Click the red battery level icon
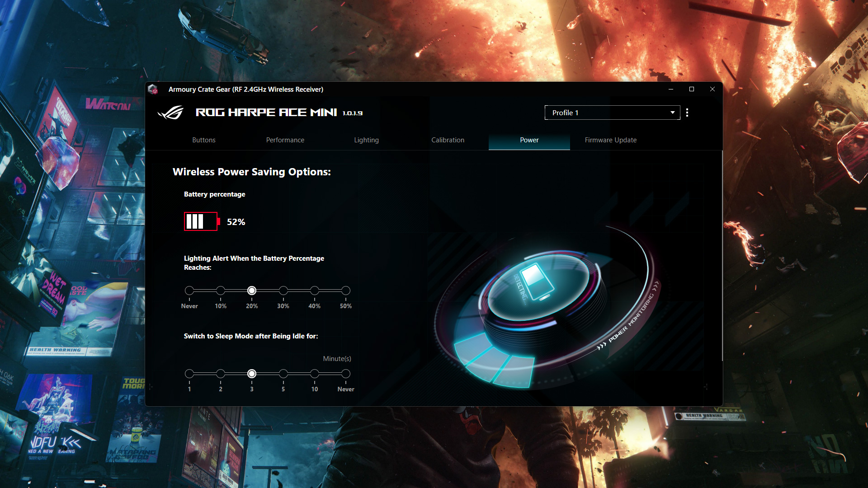Screen dimensions: 868x488 (202, 221)
